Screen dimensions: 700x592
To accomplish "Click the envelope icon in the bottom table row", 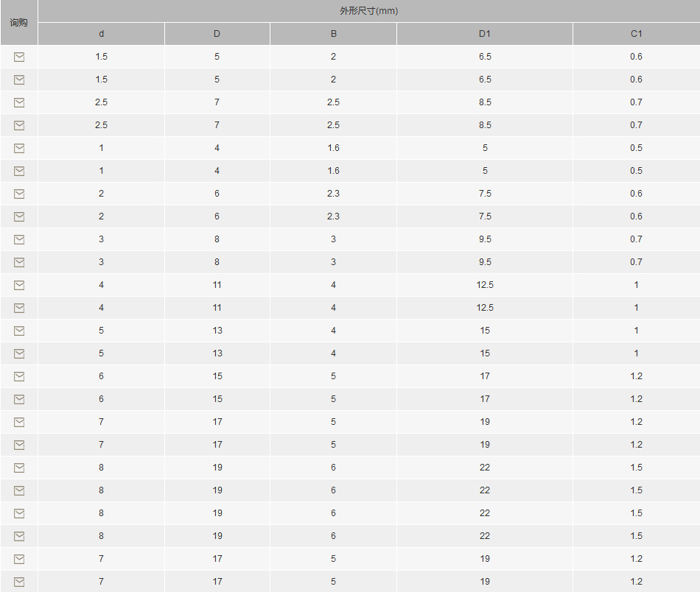I will coord(19,582).
